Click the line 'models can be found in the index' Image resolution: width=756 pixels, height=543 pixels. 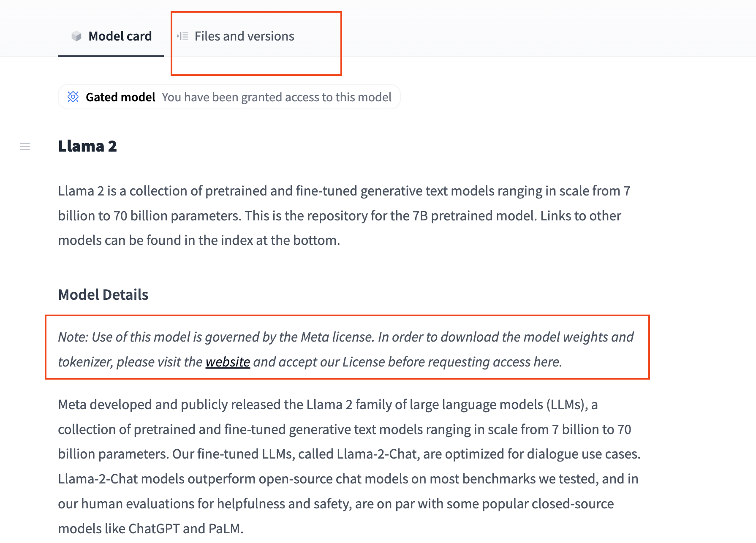[x=199, y=241]
